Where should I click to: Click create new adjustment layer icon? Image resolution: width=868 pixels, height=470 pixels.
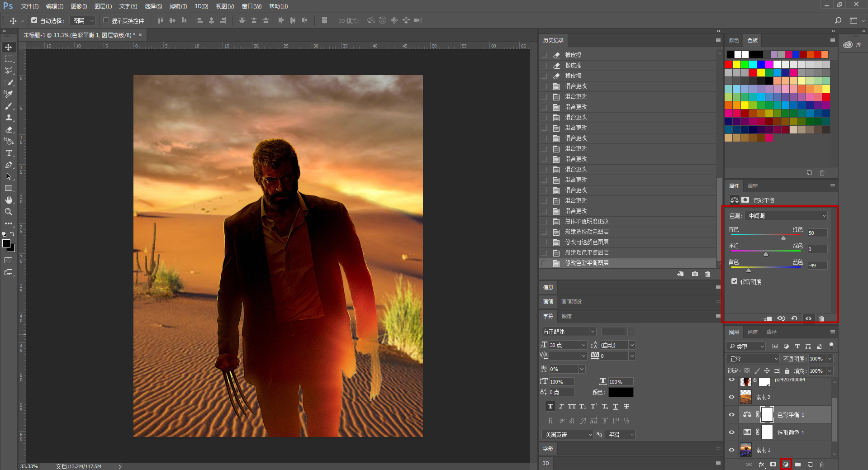pos(786,464)
